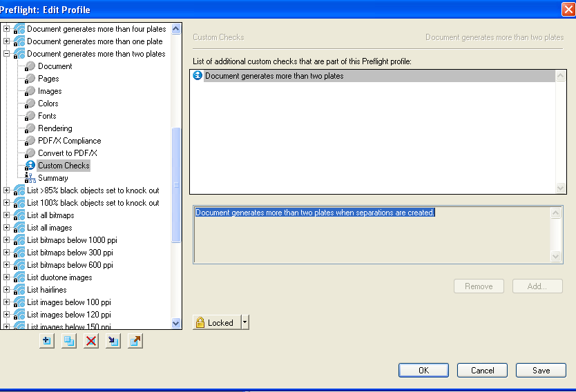This screenshot has width=576, height=392.
Task: Click the Summary icon in the tree
Action: [30, 178]
